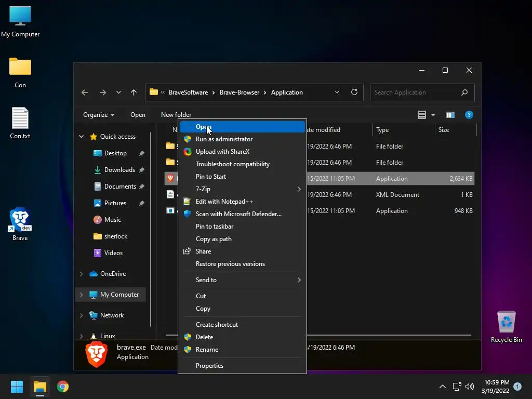Go forward in File Explorer

point(103,92)
